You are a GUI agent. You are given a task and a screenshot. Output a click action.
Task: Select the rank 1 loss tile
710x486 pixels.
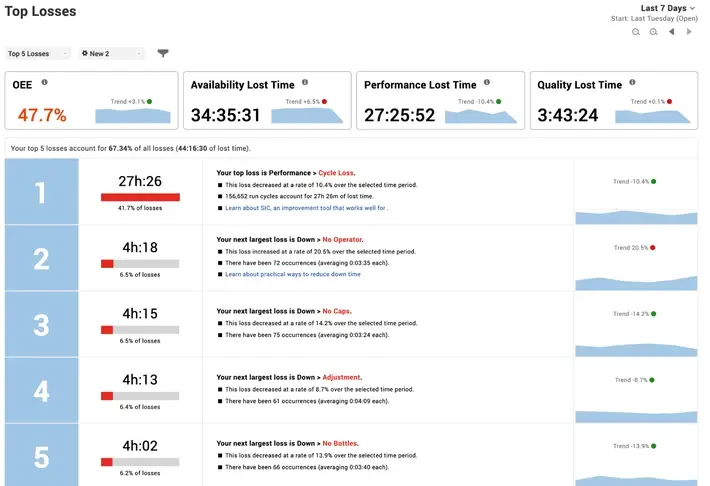[x=42, y=191]
